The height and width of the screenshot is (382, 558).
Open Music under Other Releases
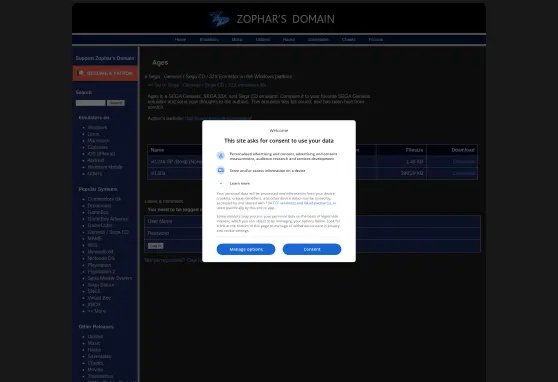click(x=94, y=343)
